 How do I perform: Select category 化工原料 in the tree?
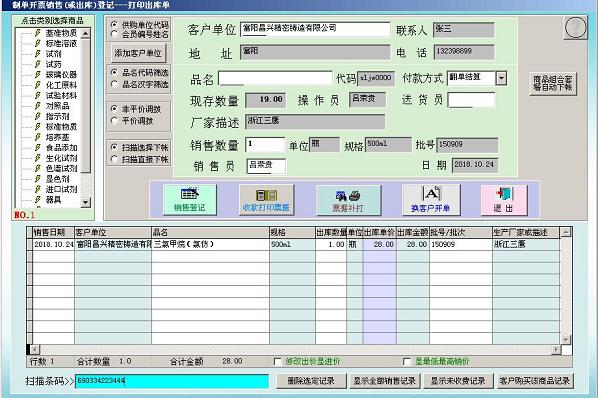point(61,85)
